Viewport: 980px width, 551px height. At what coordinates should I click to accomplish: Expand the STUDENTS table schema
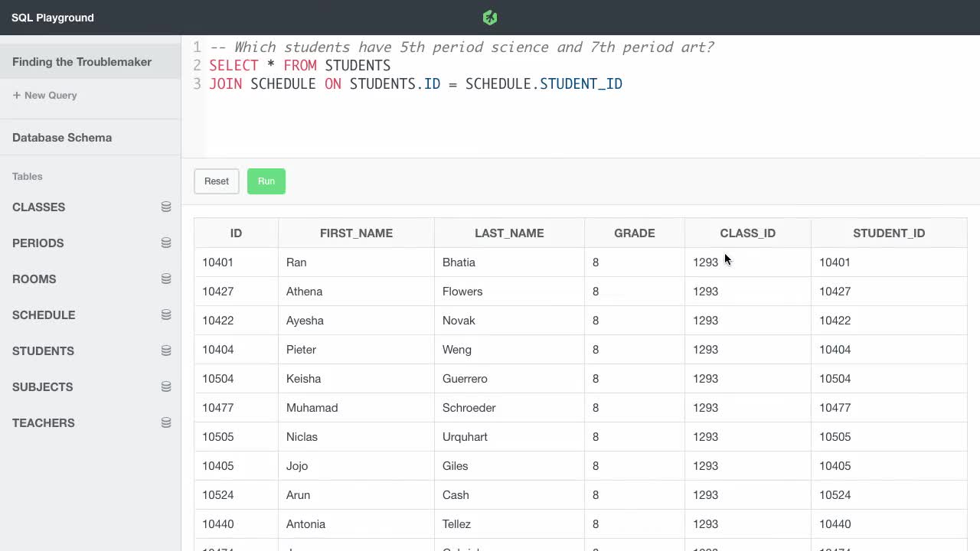[43, 350]
